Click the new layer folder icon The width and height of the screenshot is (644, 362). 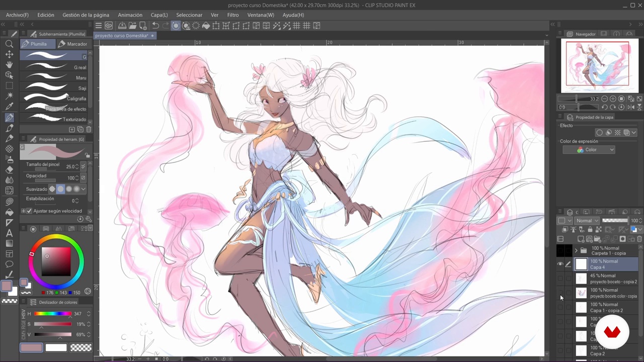(x=597, y=239)
